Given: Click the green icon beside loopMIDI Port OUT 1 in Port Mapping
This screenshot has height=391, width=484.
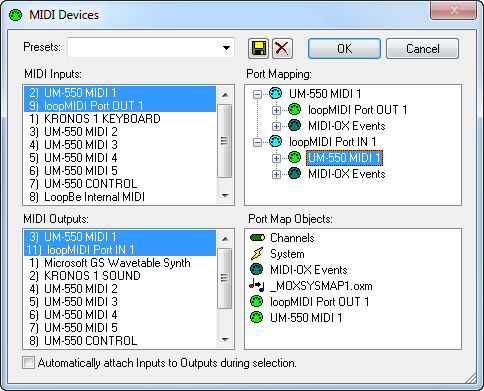Looking at the screenshot, I should [x=294, y=109].
